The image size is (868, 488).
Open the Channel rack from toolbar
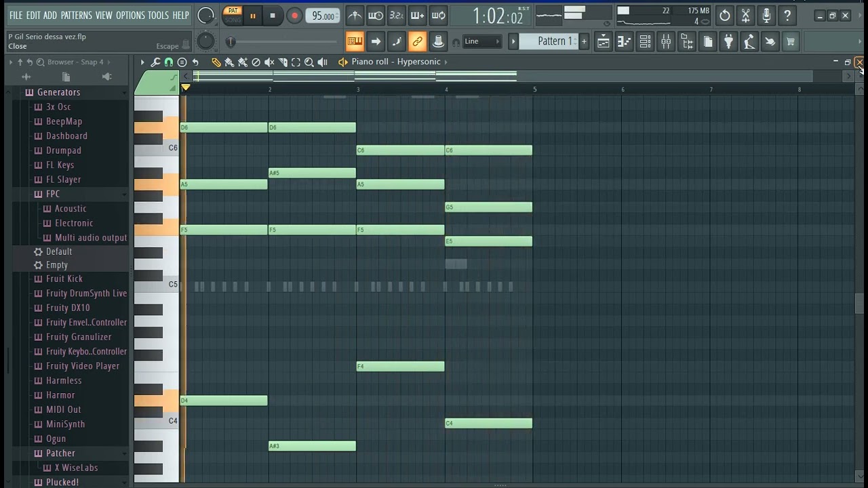[645, 42]
